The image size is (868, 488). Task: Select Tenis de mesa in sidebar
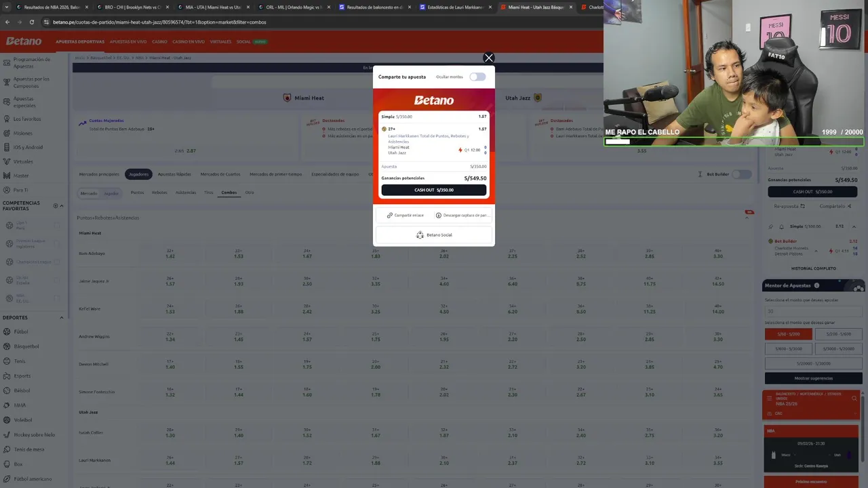tap(28, 449)
